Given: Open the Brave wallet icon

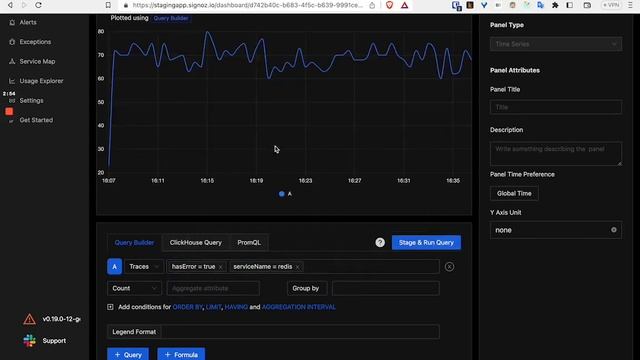Looking at the screenshot, I should (587, 5).
